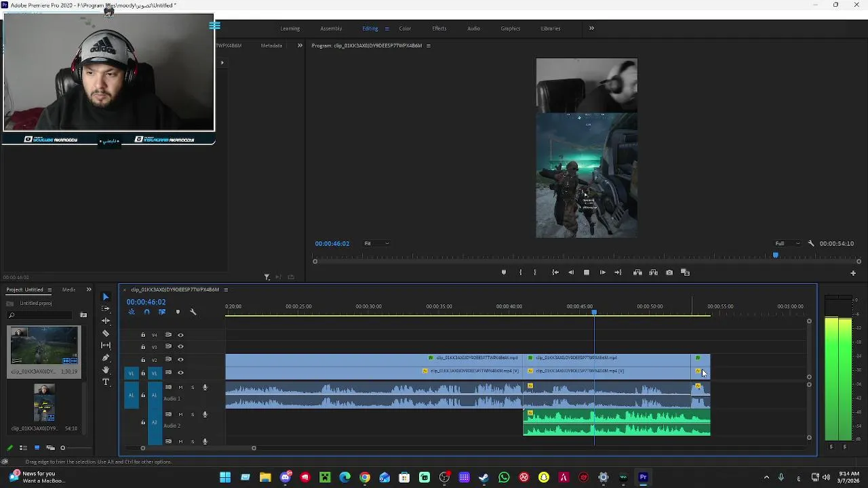Open Timeline Display Settings wrench
Image resolution: width=868 pixels, height=488 pixels.
(193, 312)
